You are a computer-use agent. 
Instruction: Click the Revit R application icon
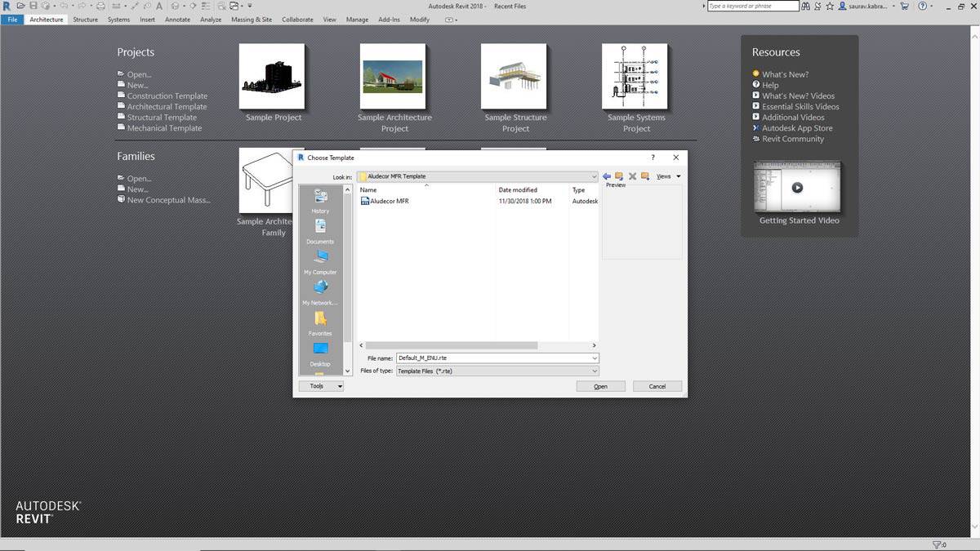(7, 6)
